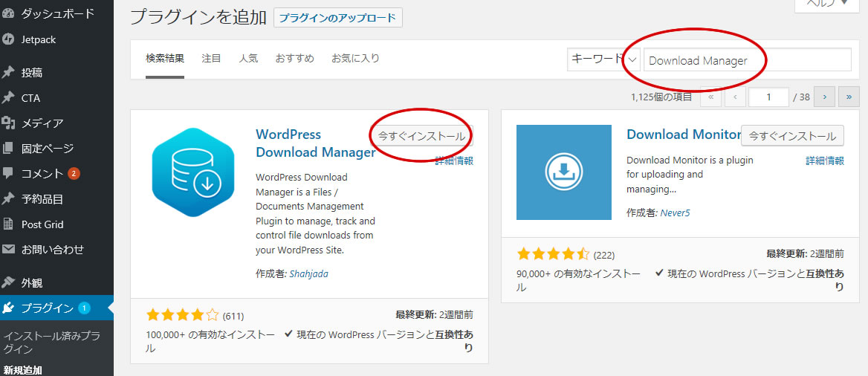Open 外観 appearance menu
Screen dimensions: 868x376
point(31,283)
